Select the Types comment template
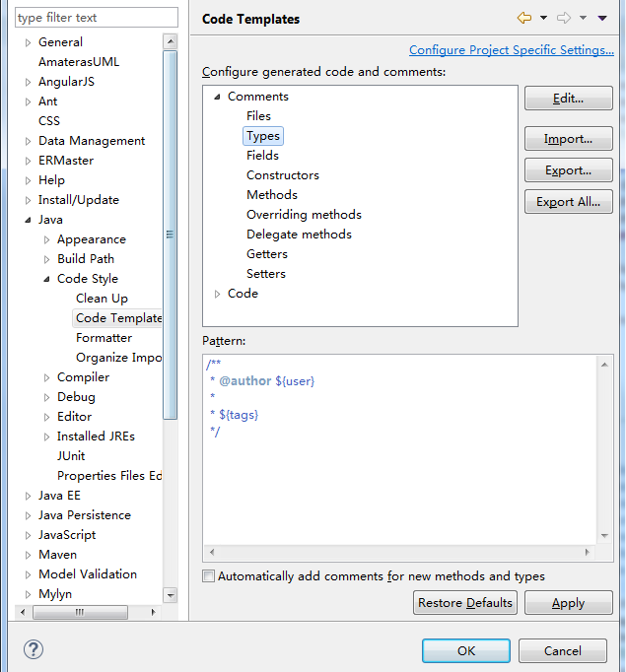Viewport: 626px width, 672px height. point(263,136)
